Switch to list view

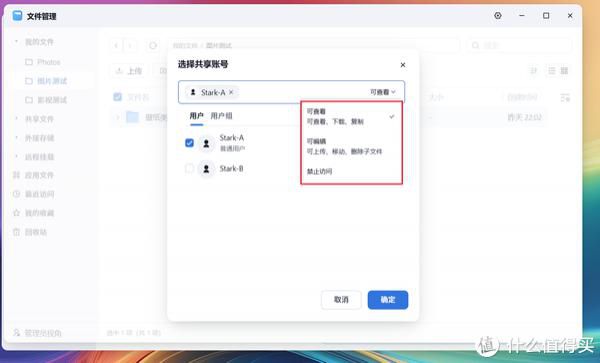click(552, 71)
